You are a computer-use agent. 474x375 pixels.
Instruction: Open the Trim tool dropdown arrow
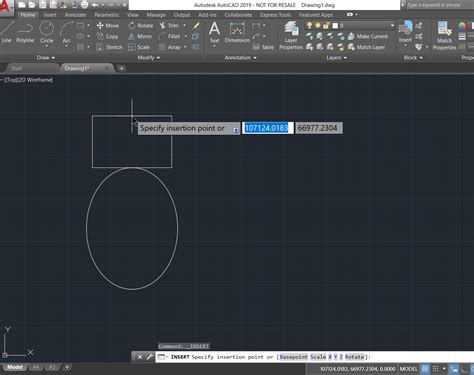click(x=184, y=26)
